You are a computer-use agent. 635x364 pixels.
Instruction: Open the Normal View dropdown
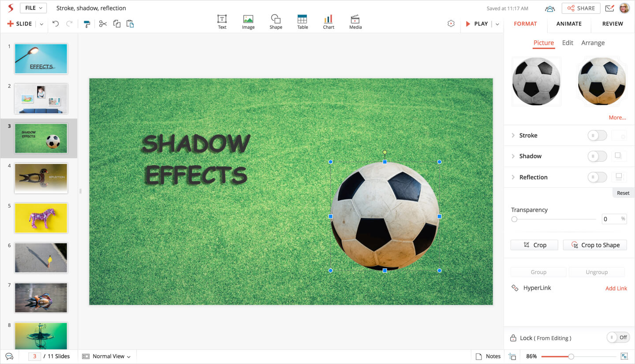[x=106, y=356]
